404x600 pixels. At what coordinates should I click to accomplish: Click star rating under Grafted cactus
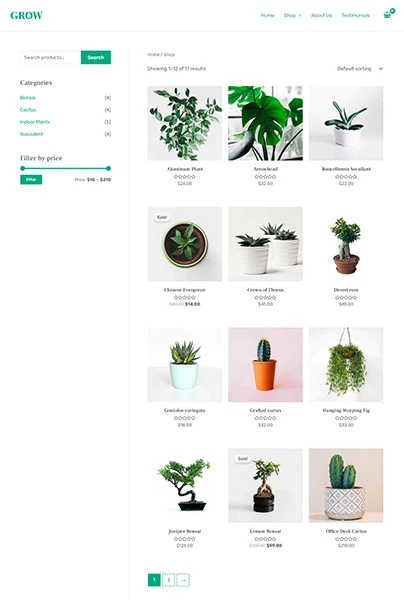[x=265, y=418]
